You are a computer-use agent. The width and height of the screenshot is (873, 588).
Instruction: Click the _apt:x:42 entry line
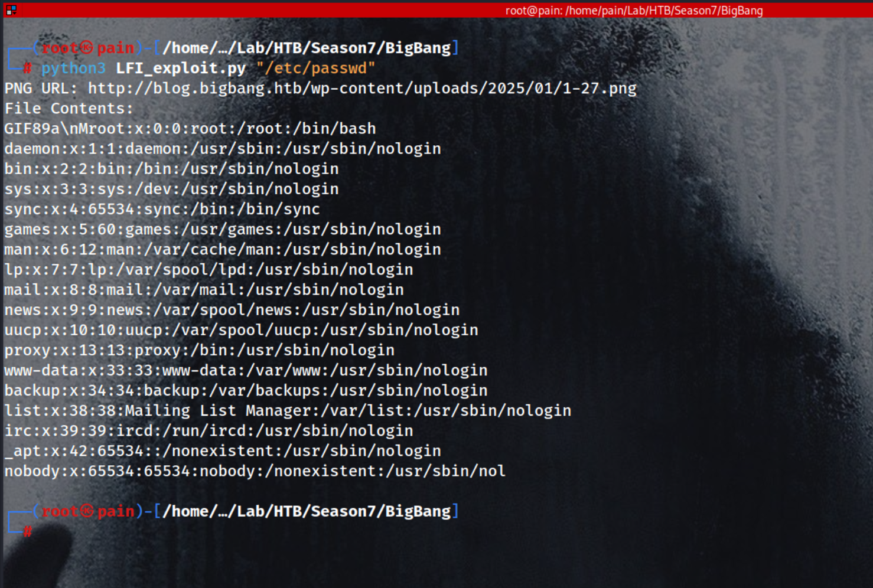[x=223, y=451]
